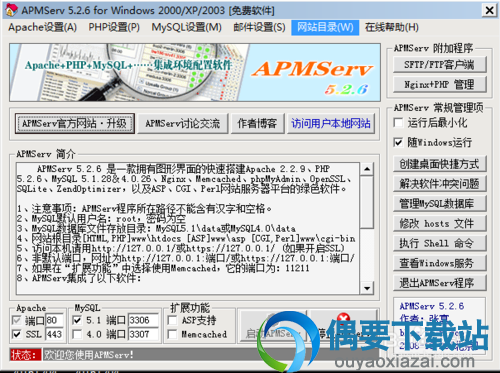Open 管理MySQL数据库
Screen dimensions: 500x373
click(x=439, y=203)
